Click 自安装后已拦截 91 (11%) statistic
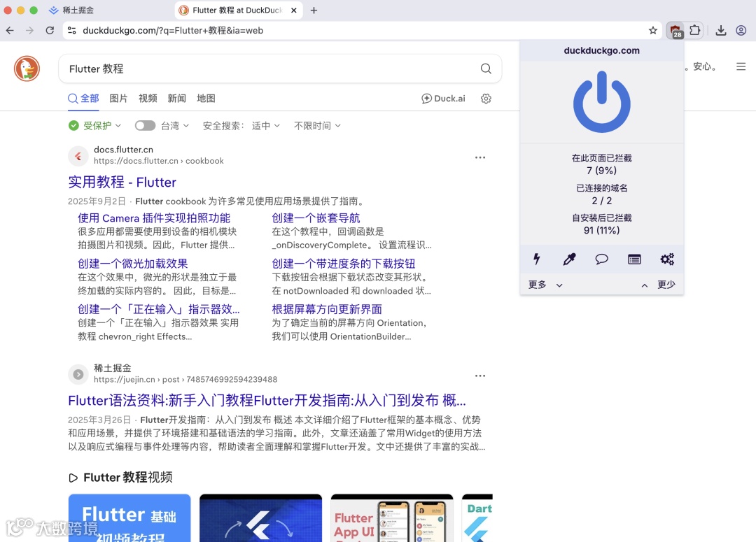The height and width of the screenshot is (542, 756). 602,224
